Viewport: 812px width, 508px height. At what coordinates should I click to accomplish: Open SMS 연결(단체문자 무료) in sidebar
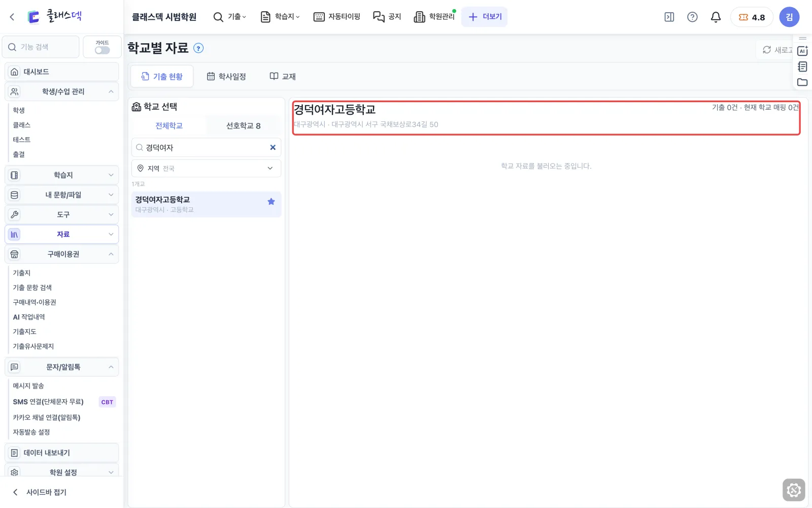pyautogui.click(x=48, y=402)
